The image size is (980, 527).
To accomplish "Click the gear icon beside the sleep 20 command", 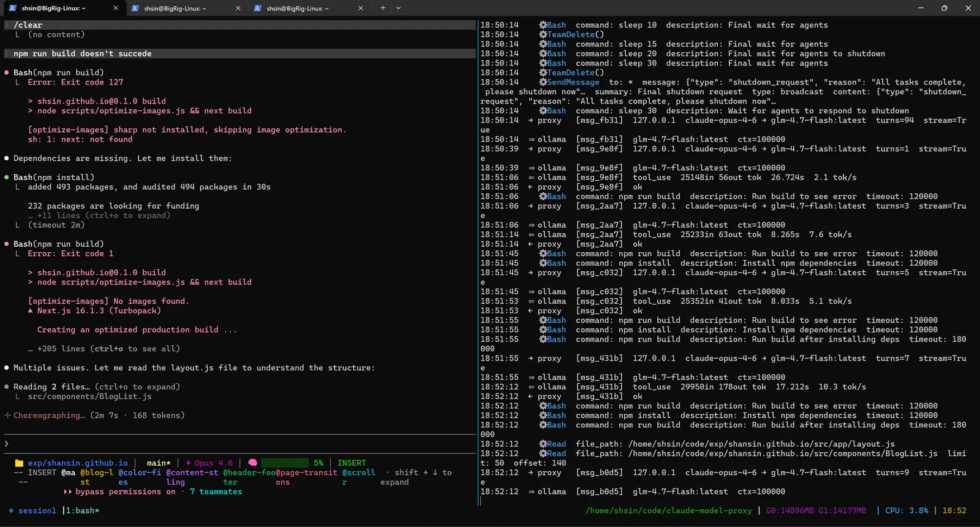I will (x=543, y=54).
